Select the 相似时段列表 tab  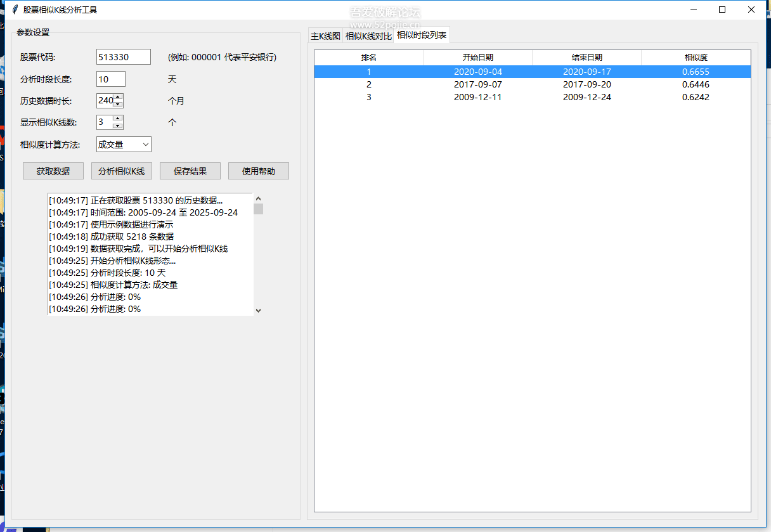click(x=422, y=36)
